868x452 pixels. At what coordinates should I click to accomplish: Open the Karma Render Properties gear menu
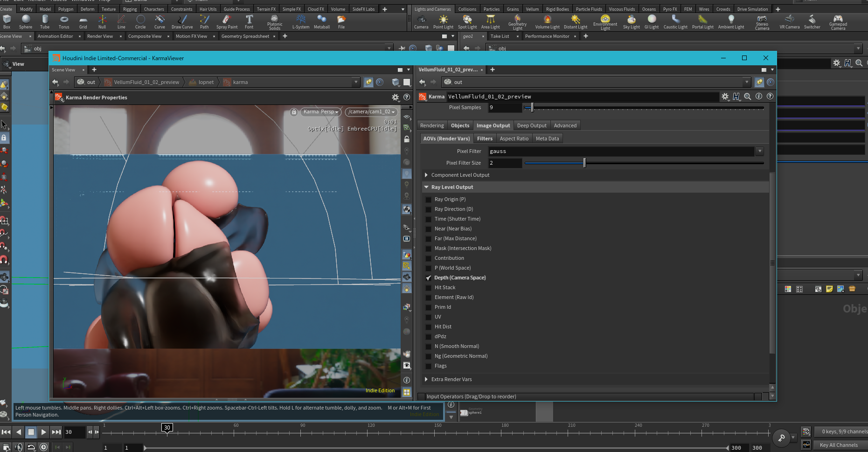395,97
